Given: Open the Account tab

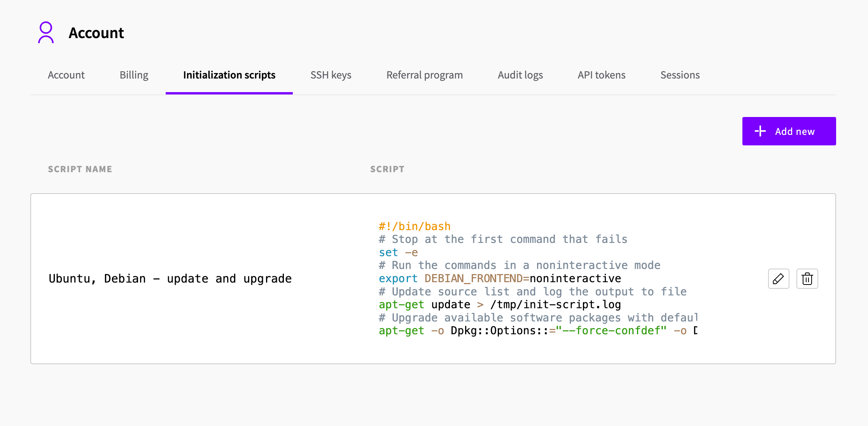Looking at the screenshot, I should (x=66, y=75).
